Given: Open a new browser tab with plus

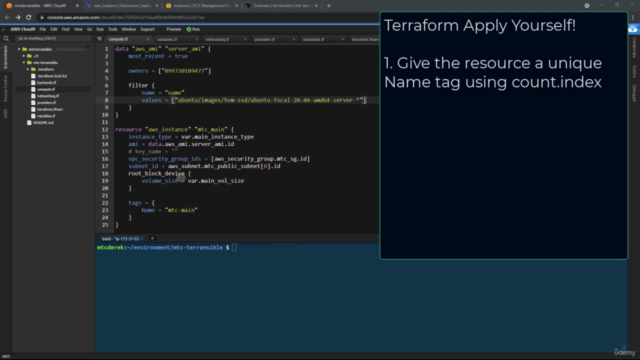Looking at the screenshot, I should 329,6.
